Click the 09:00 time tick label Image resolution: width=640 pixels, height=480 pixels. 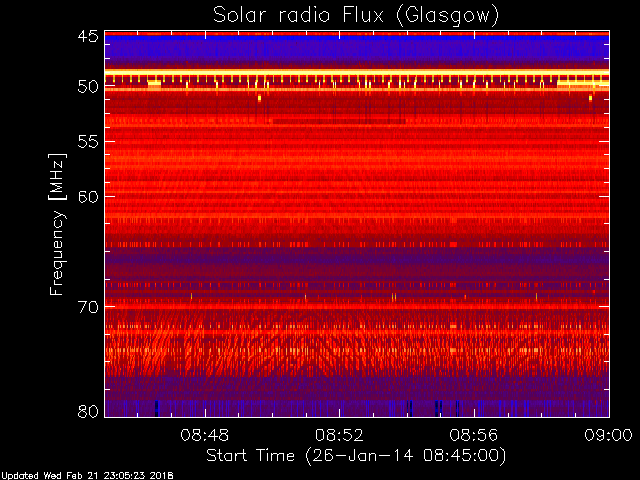(608, 435)
